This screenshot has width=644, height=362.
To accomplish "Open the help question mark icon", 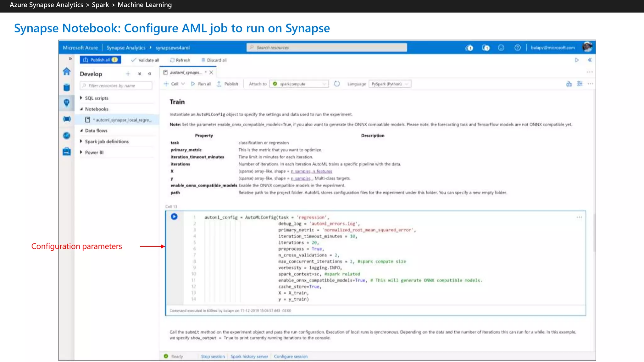I will (x=517, y=47).
